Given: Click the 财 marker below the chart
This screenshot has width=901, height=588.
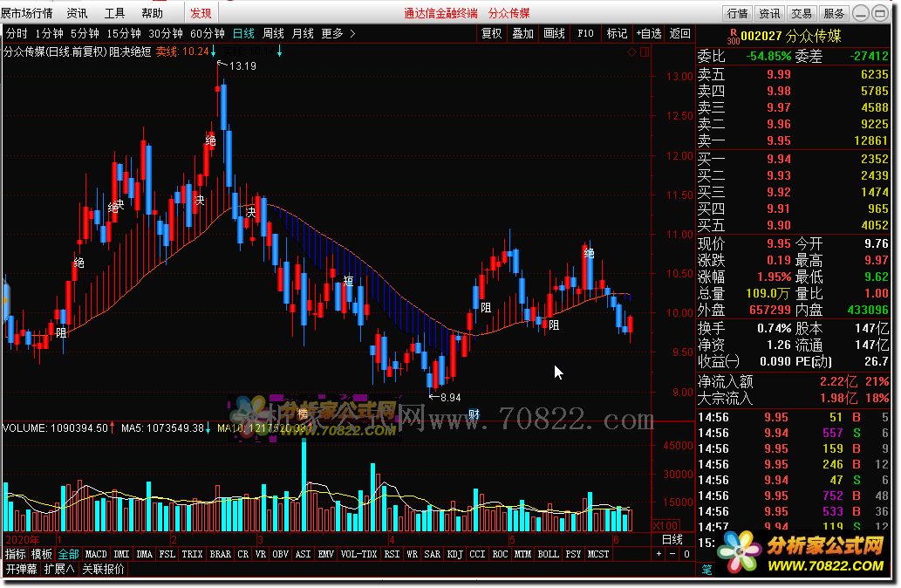Looking at the screenshot, I should [x=474, y=414].
